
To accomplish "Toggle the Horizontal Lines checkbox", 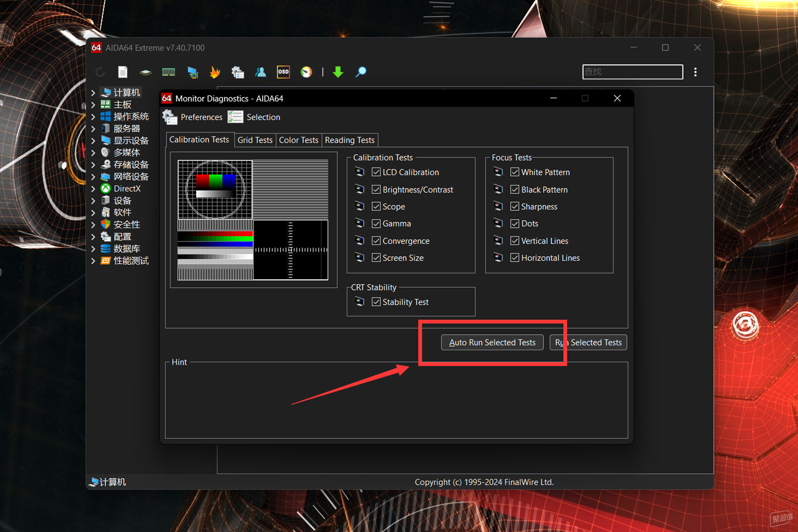I will coord(515,258).
